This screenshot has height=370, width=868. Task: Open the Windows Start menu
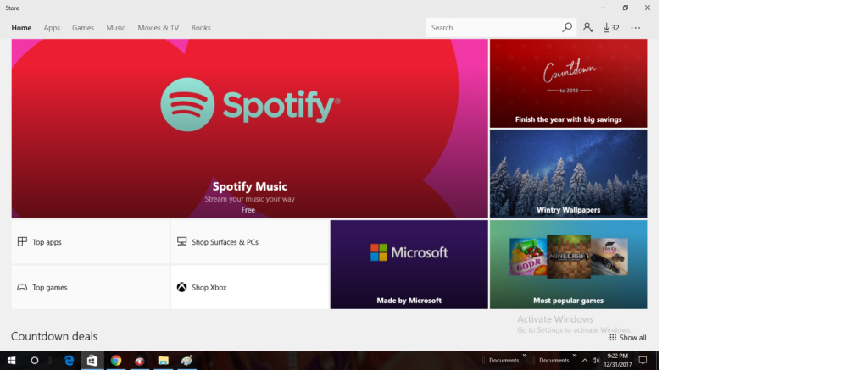(x=11, y=361)
